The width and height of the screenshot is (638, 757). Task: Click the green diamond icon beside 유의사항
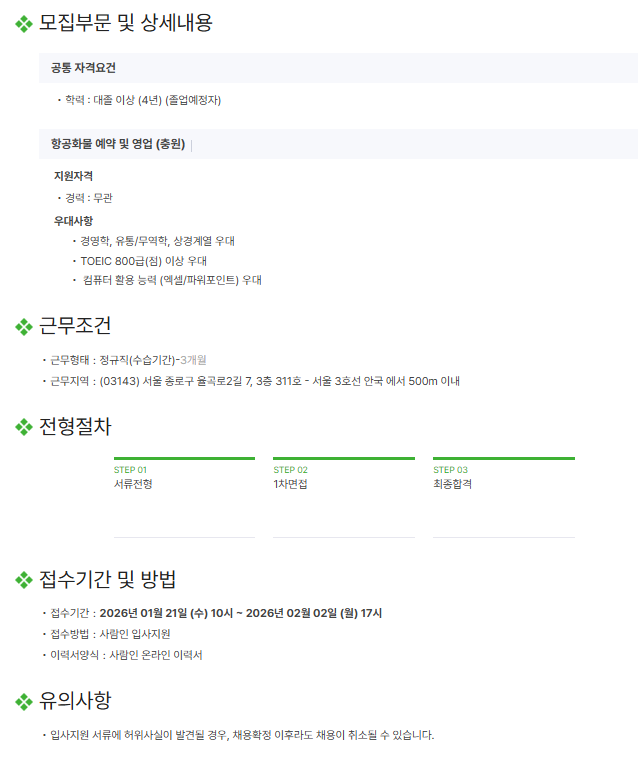click(x=24, y=702)
